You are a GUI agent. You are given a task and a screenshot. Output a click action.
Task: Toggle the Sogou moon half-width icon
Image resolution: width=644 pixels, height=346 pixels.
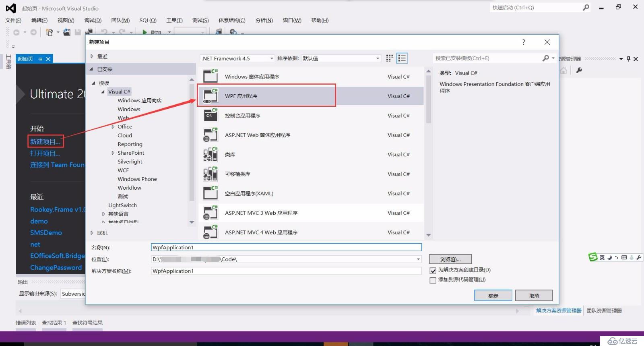click(x=609, y=257)
